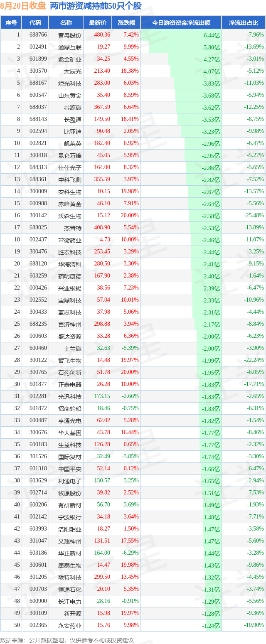Click the 序号 column header
The height and width of the screenshot is (644, 266).
(11, 23)
